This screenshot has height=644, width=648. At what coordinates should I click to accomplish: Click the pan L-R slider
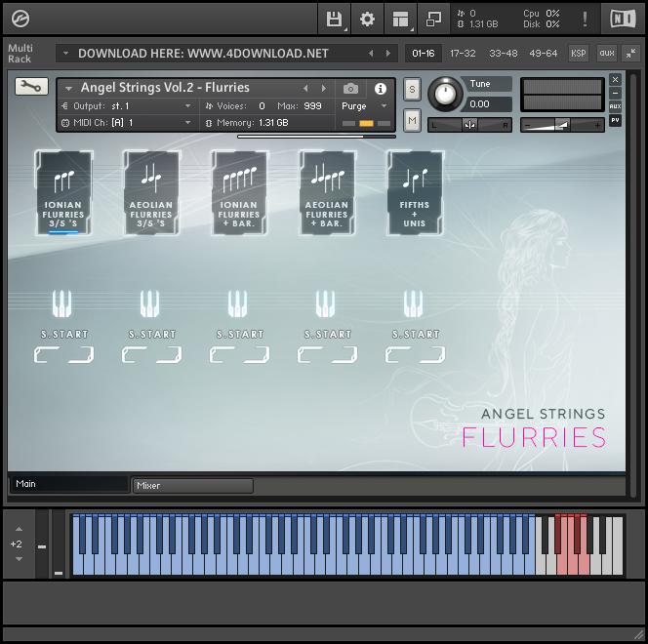click(469, 125)
